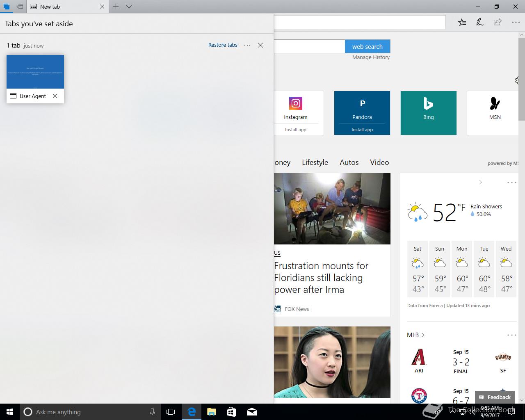The image size is (525, 420).
Task: Click the weather card next arrow
Action: pyautogui.click(x=481, y=182)
